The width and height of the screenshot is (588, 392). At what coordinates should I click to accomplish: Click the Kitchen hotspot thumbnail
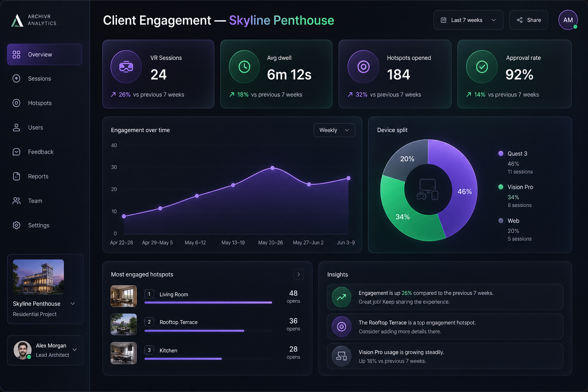click(124, 353)
